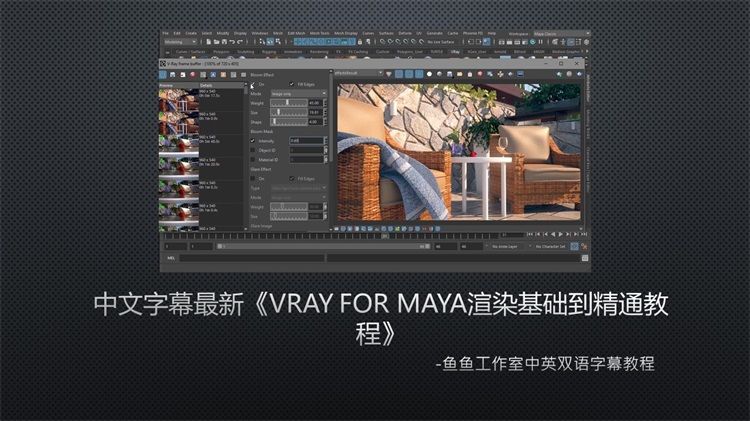Click the gray sphere monochrome icon in VFB

[x=439, y=74]
